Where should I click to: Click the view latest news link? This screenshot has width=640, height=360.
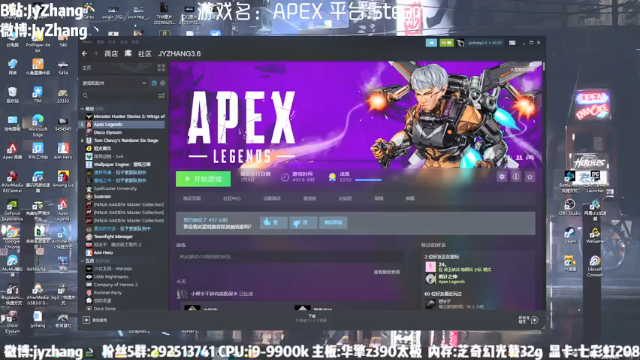pyautogui.click(x=387, y=272)
